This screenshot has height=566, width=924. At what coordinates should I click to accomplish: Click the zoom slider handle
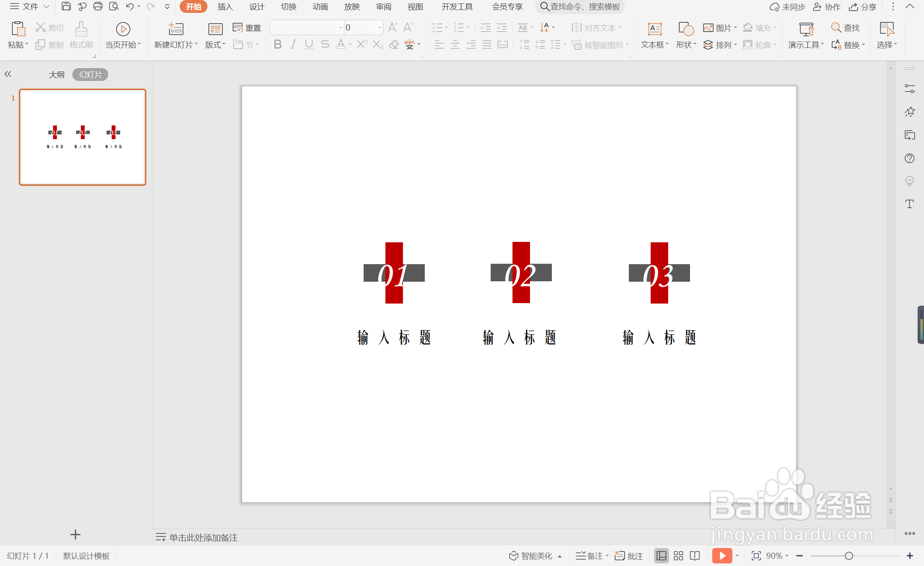(849, 556)
